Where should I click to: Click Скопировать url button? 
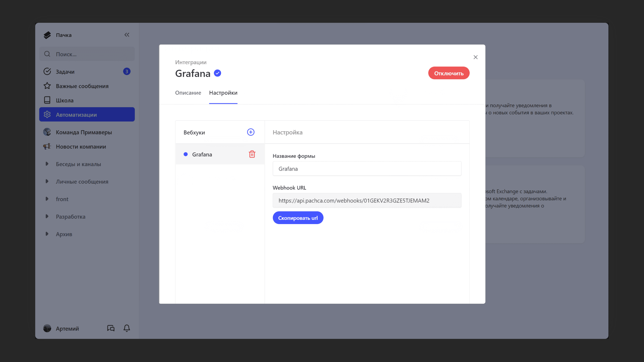coord(298,218)
